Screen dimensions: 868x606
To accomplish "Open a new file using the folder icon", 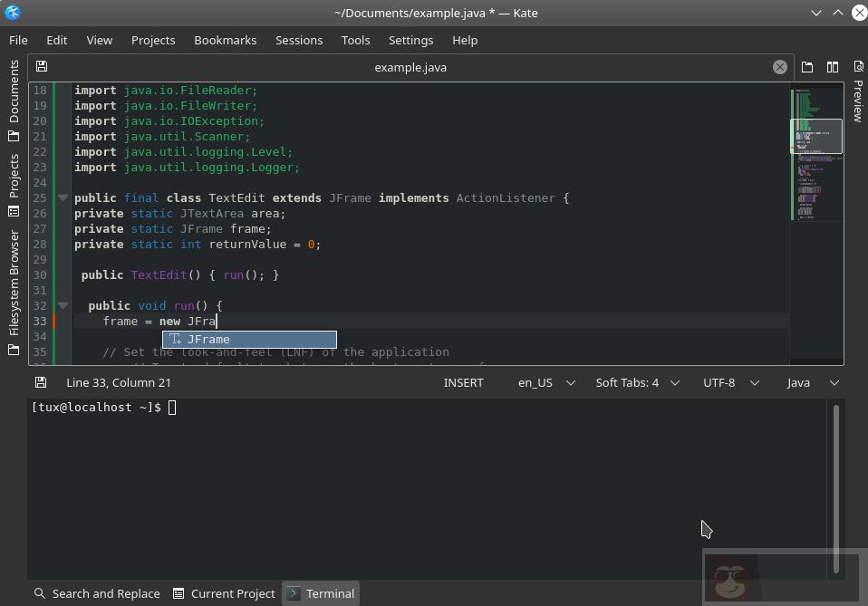I will point(807,66).
